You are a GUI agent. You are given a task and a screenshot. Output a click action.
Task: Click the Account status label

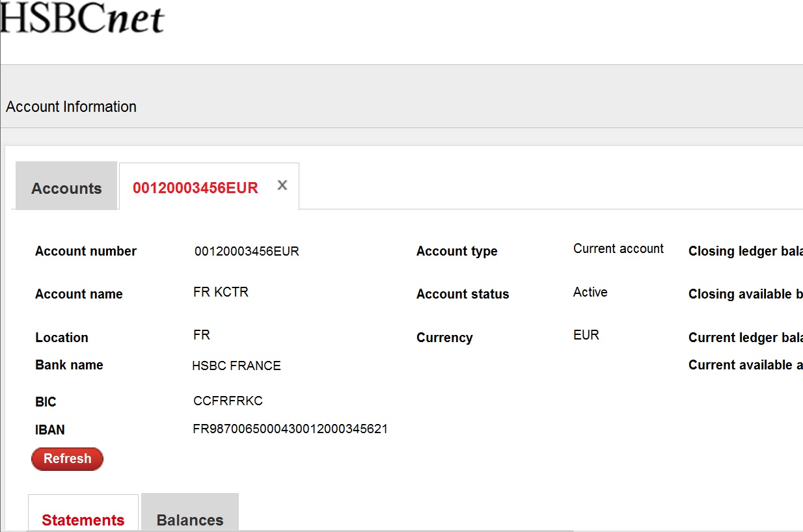(463, 294)
